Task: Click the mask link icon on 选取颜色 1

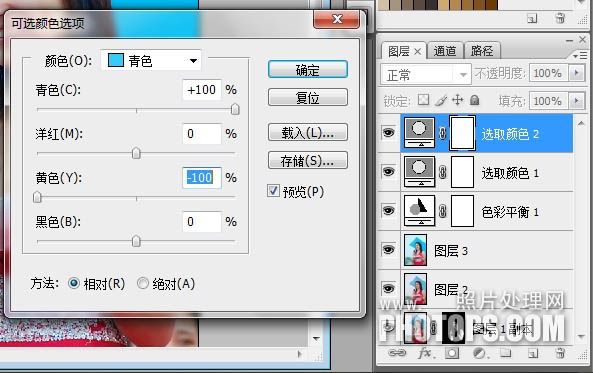Action: [442, 172]
